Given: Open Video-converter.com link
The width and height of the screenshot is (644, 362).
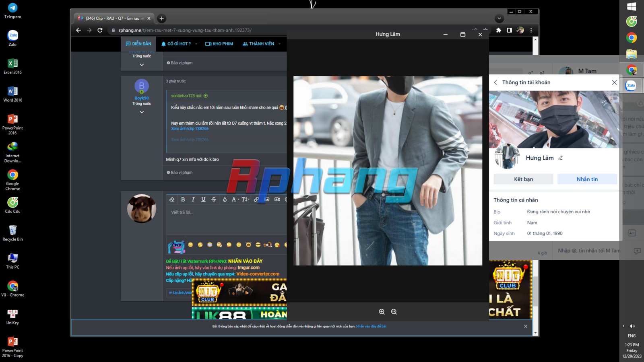Looking at the screenshot, I should pos(258,274).
